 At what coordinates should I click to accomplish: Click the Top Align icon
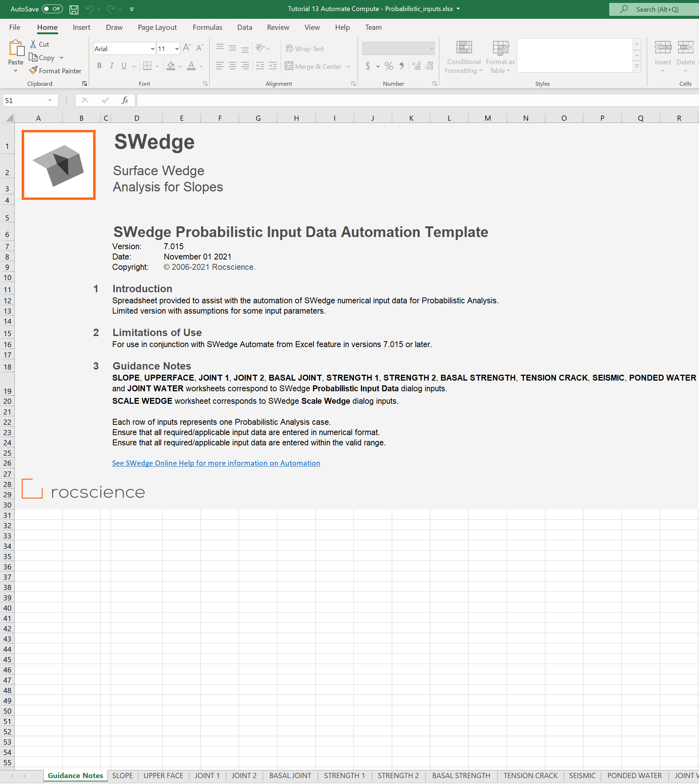(220, 47)
